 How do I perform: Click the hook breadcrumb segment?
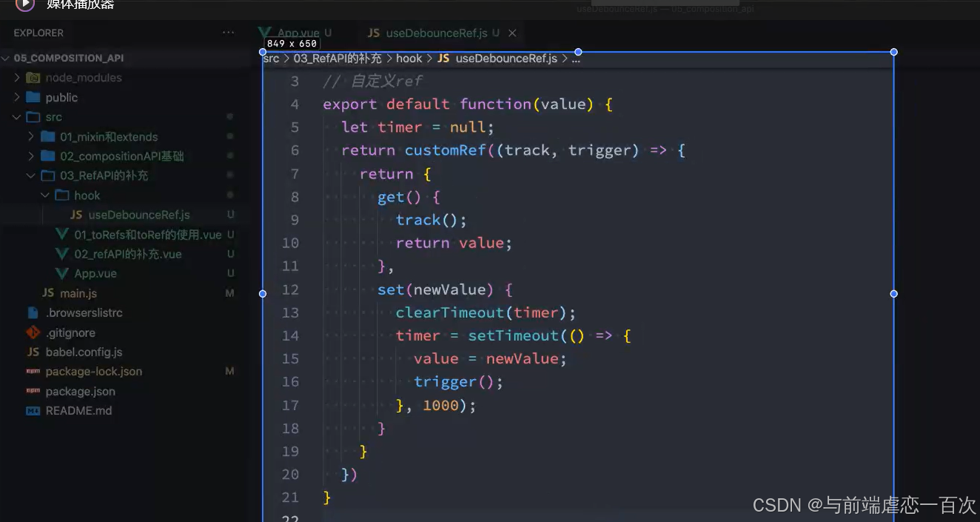(x=409, y=58)
